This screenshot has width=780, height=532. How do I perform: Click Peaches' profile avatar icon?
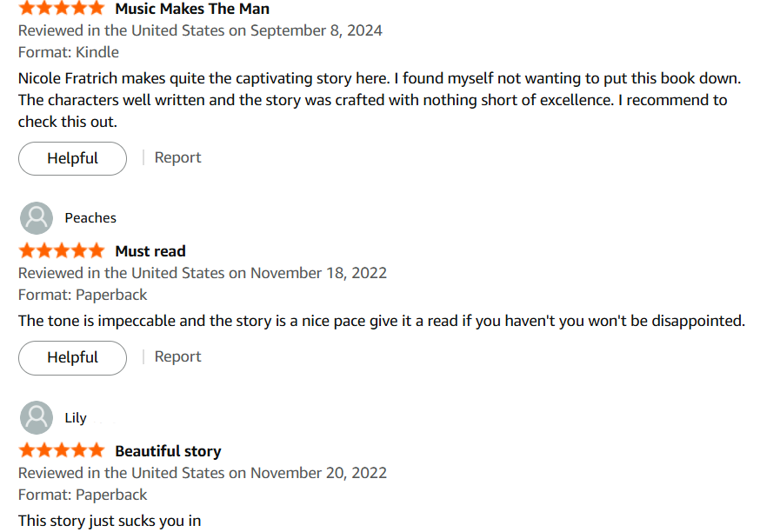pyautogui.click(x=36, y=218)
